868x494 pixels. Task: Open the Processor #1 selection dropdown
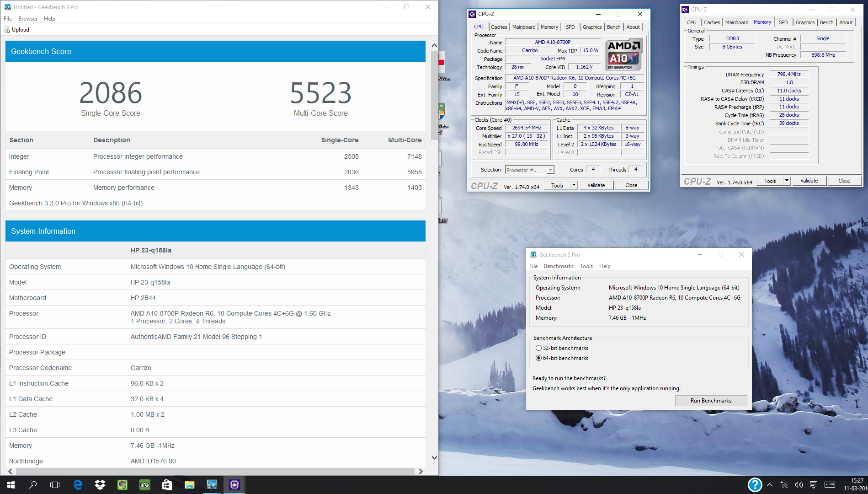550,170
